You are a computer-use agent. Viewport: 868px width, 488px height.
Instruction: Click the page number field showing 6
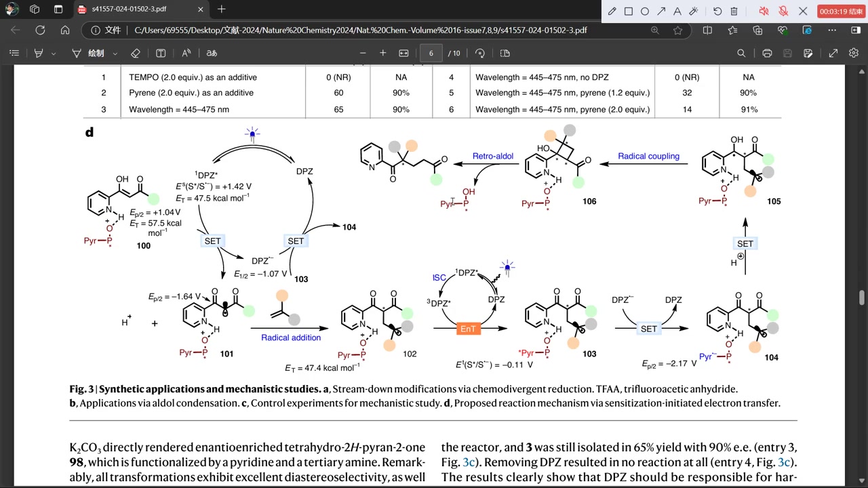pos(431,53)
